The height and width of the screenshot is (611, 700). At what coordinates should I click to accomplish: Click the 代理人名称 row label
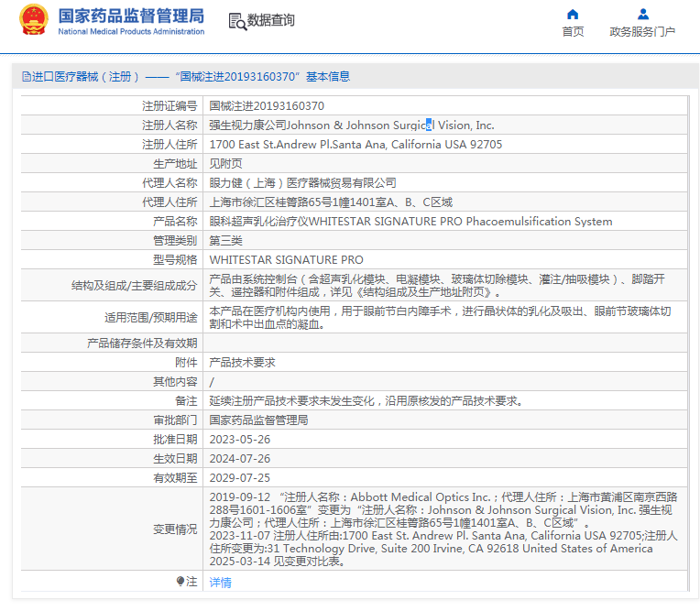(x=170, y=183)
